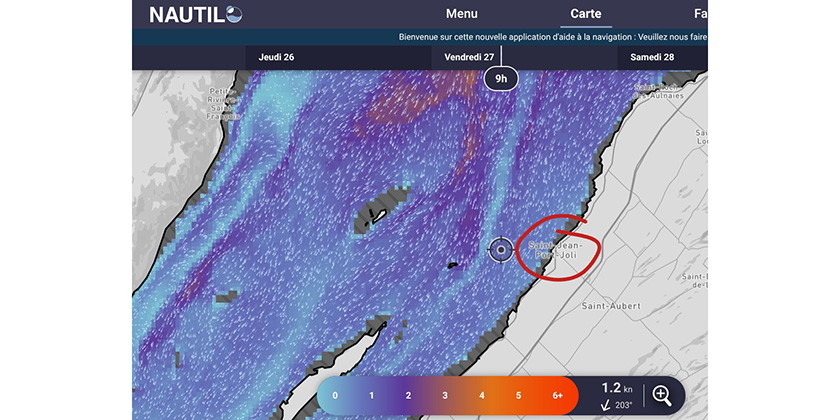
Task: Click the Petite-Rivière-Saint-François map label
Action: (219, 101)
